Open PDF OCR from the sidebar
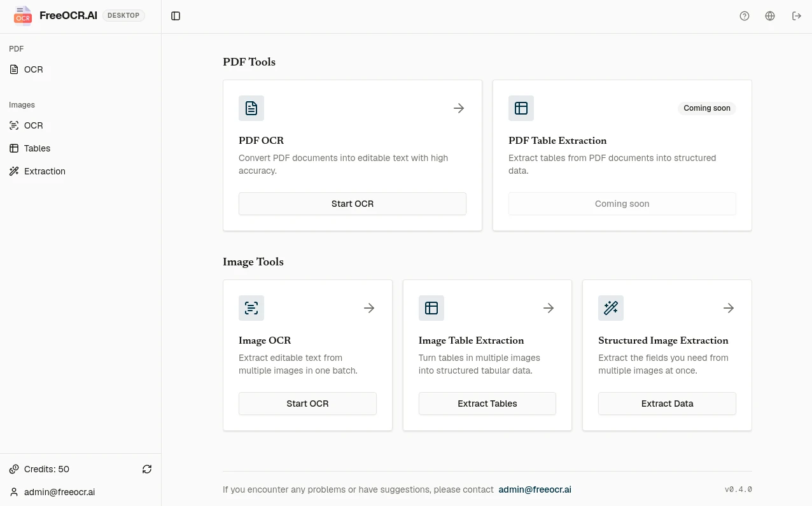The image size is (812, 506). [x=80, y=69]
